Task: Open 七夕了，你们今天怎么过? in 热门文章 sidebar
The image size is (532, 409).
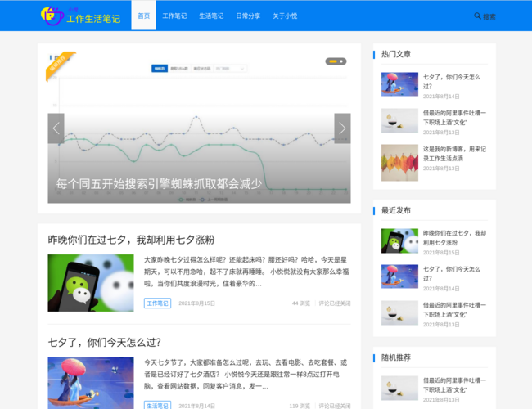Action: click(452, 82)
